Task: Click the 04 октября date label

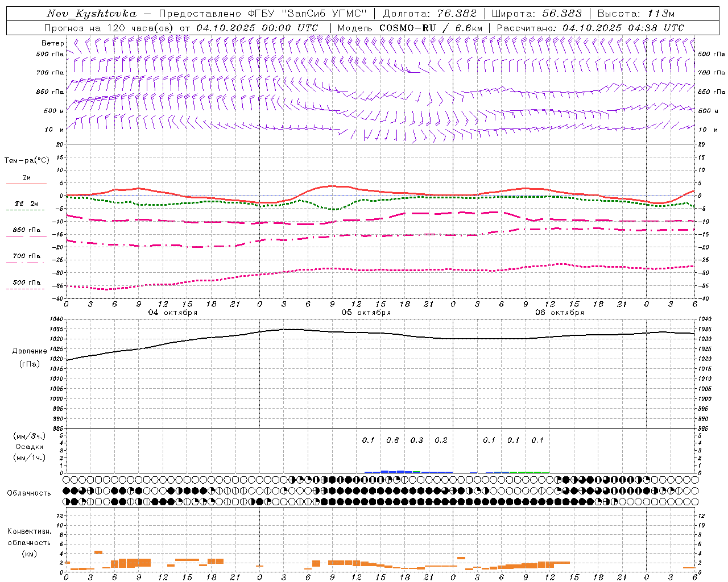Action: point(173,313)
